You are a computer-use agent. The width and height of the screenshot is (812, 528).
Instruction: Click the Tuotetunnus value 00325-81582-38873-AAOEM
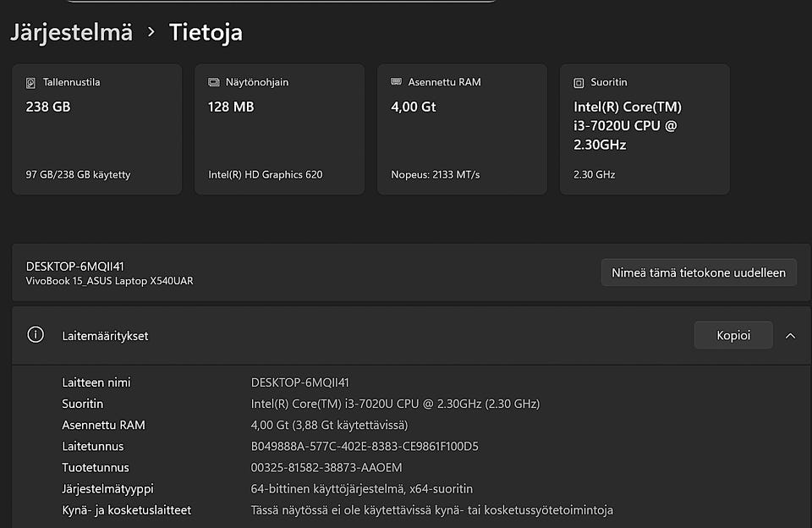tap(326, 467)
